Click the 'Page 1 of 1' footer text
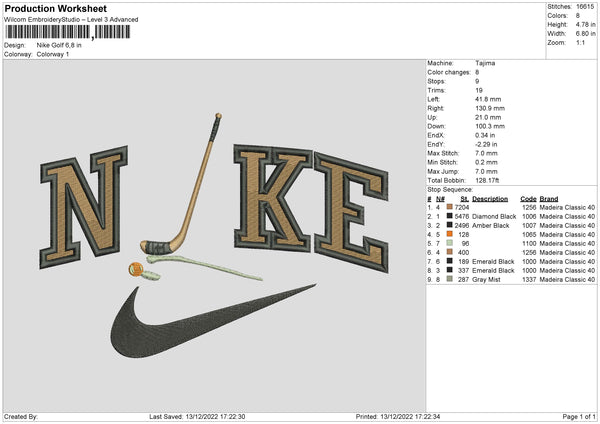600x424 pixels. coord(579,417)
